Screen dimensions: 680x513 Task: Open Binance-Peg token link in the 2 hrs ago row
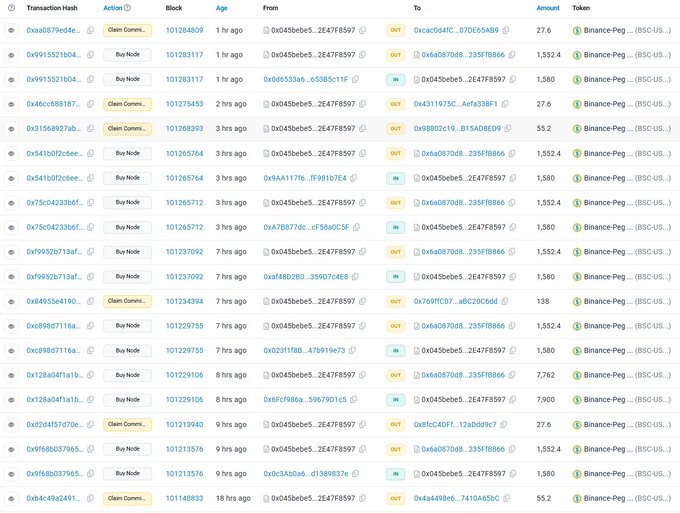coord(627,104)
